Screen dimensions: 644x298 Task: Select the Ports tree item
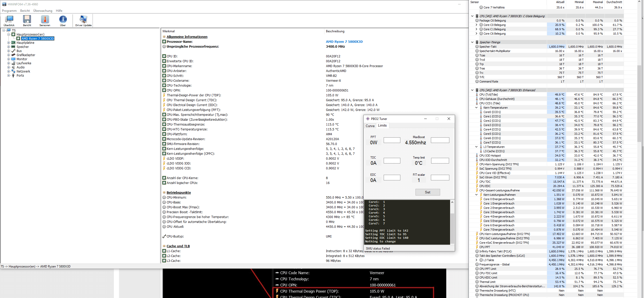(x=20, y=75)
